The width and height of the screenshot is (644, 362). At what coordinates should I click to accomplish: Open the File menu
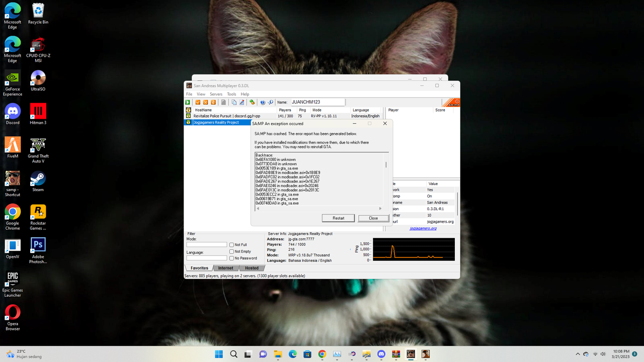(189, 94)
